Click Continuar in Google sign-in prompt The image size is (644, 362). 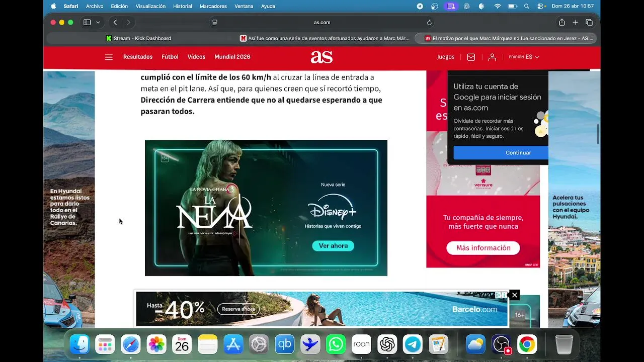[501, 152]
